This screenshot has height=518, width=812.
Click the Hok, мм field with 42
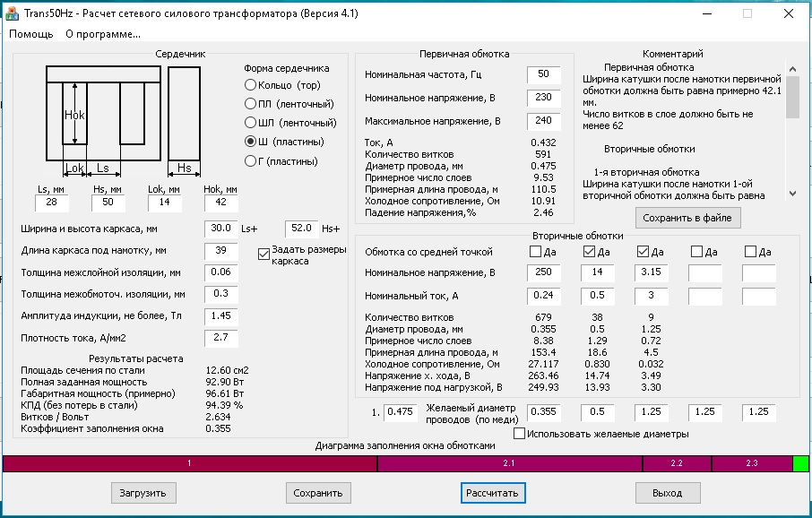(x=221, y=203)
